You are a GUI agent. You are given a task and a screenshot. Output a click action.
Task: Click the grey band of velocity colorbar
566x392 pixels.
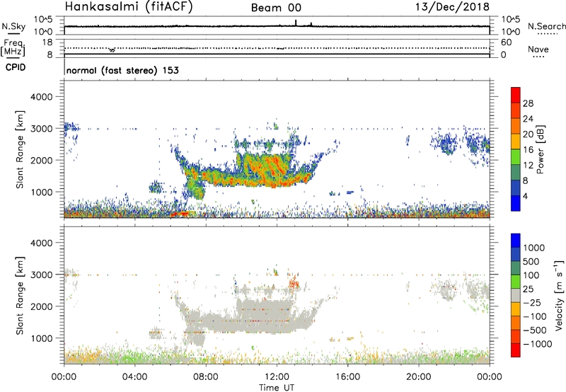[x=516, y=295]
